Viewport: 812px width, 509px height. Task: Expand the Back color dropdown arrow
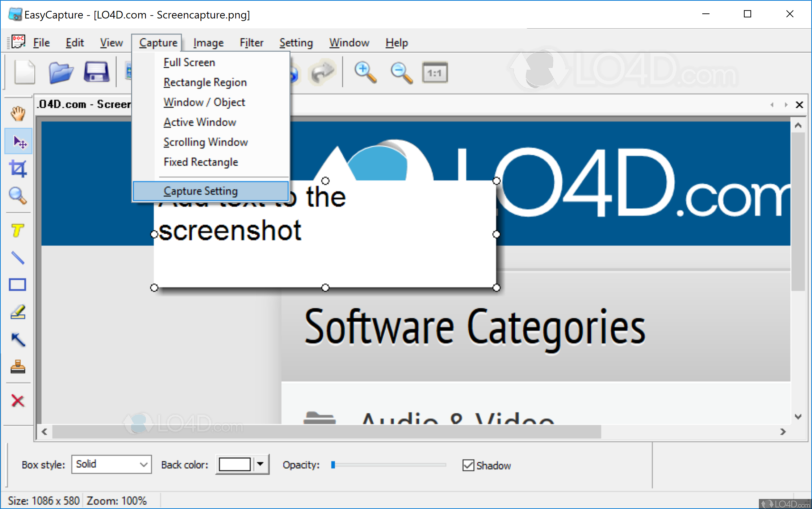260,464
